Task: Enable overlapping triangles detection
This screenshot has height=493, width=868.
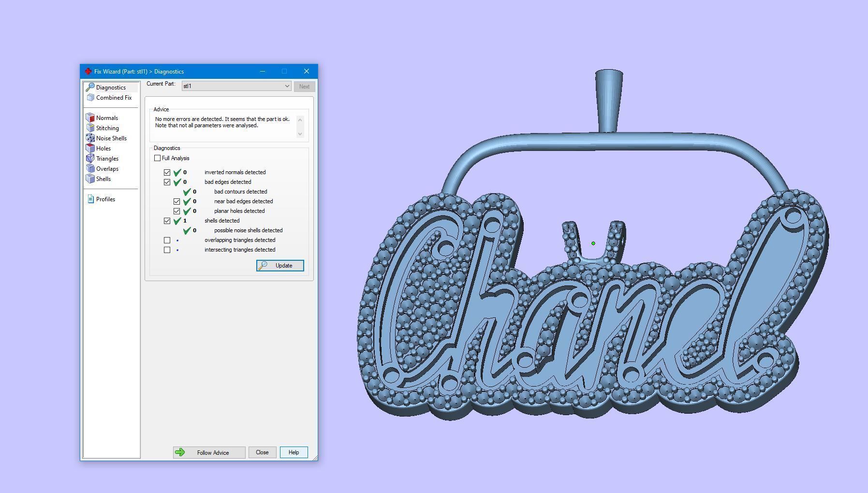Action: coord(167,240)
